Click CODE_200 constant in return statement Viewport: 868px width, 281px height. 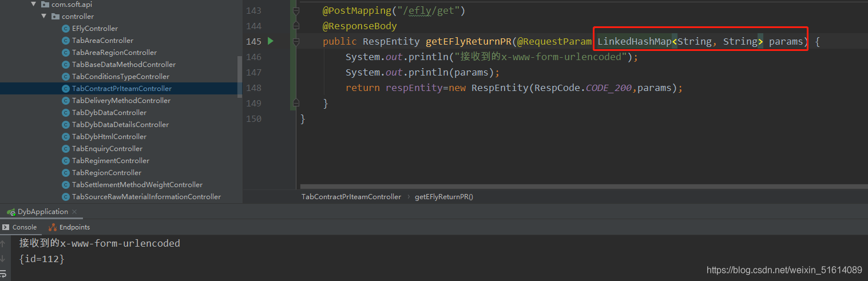tap(609, 88)
